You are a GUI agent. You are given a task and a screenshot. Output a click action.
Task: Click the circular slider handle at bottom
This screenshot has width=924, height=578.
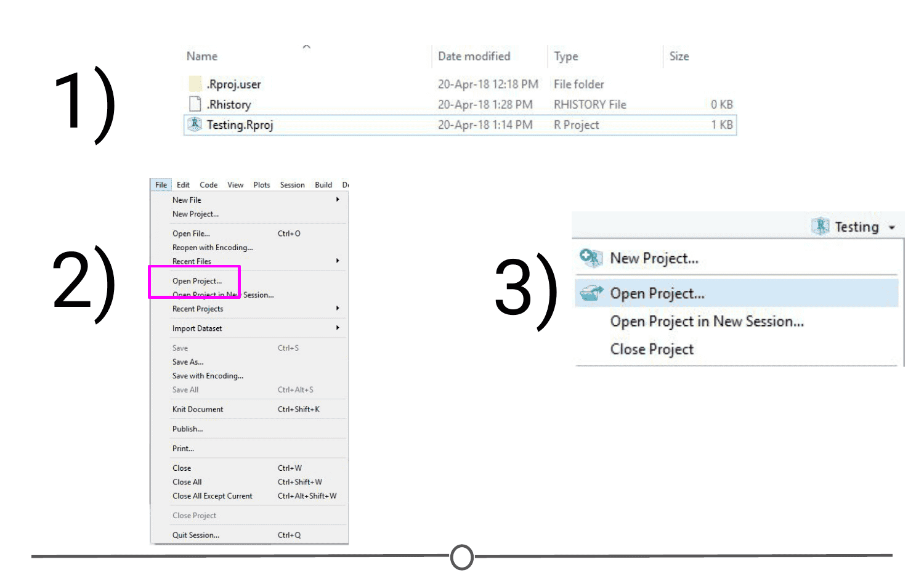click(462, 557)
